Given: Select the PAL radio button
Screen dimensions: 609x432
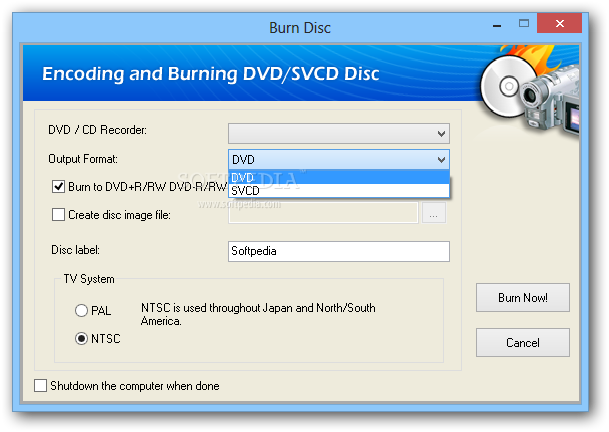Looking at the screenshot, I should pos(81,311).
